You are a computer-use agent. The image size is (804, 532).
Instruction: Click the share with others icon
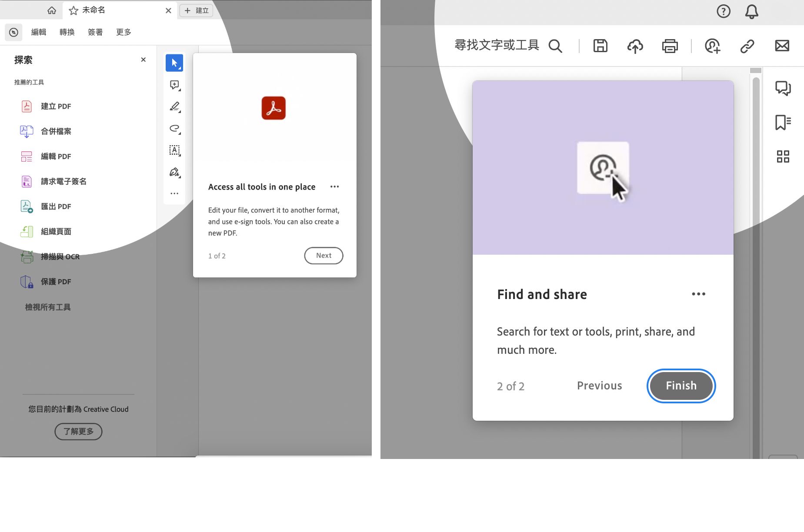pyautogui.click(x=713, y=46)
